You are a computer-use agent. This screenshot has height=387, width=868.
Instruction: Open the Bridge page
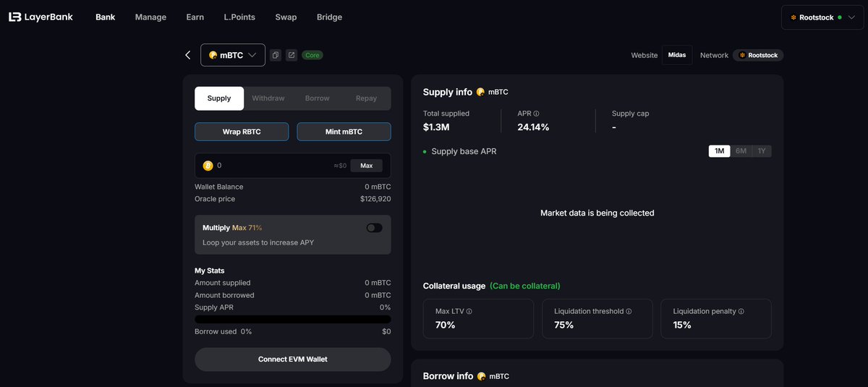click(x=329, y=17)
